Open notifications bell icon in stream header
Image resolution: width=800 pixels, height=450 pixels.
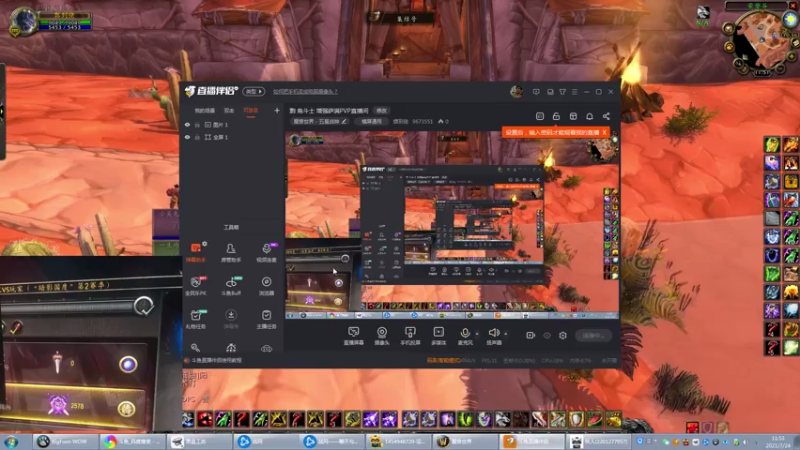coord(589,116)
